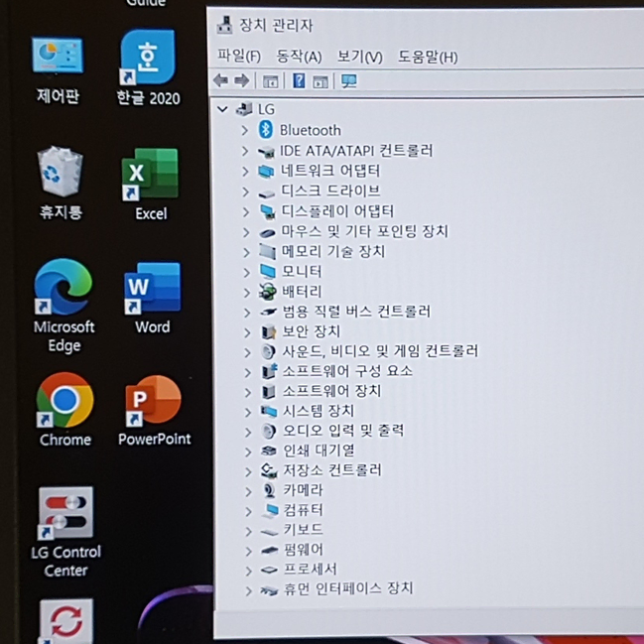Expand the 모니터 category
This screenshot has width=644, height=644.
tap(246, 272)
